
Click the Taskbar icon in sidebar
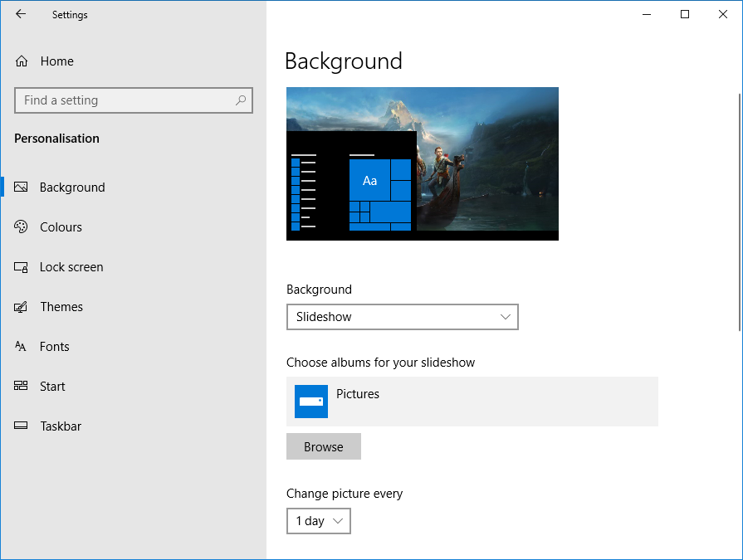(22, 426)
